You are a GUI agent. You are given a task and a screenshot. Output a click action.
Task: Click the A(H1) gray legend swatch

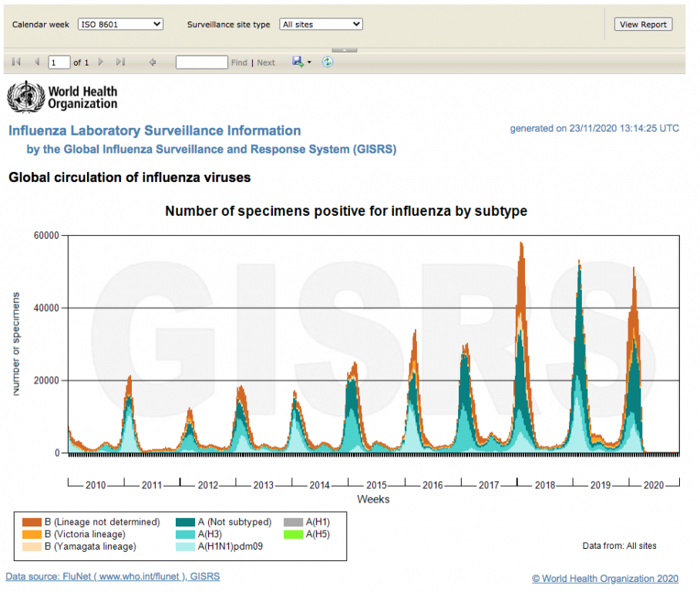[293, 522]
